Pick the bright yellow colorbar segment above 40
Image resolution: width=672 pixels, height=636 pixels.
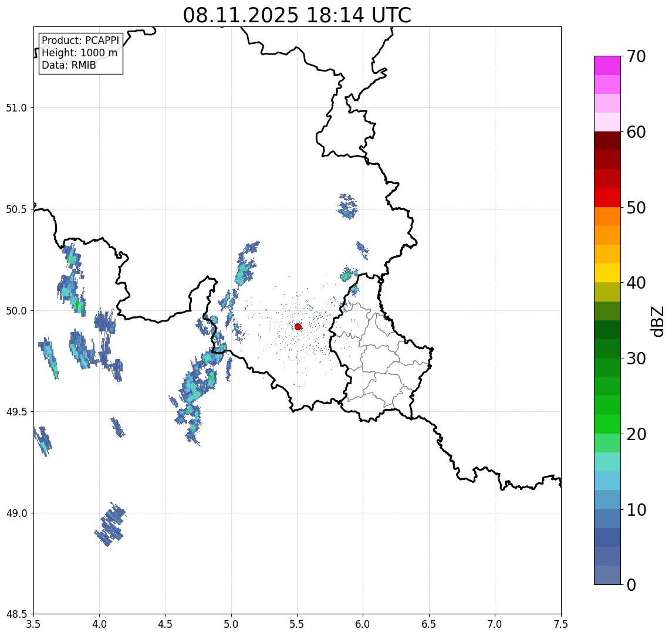point(607,273)
